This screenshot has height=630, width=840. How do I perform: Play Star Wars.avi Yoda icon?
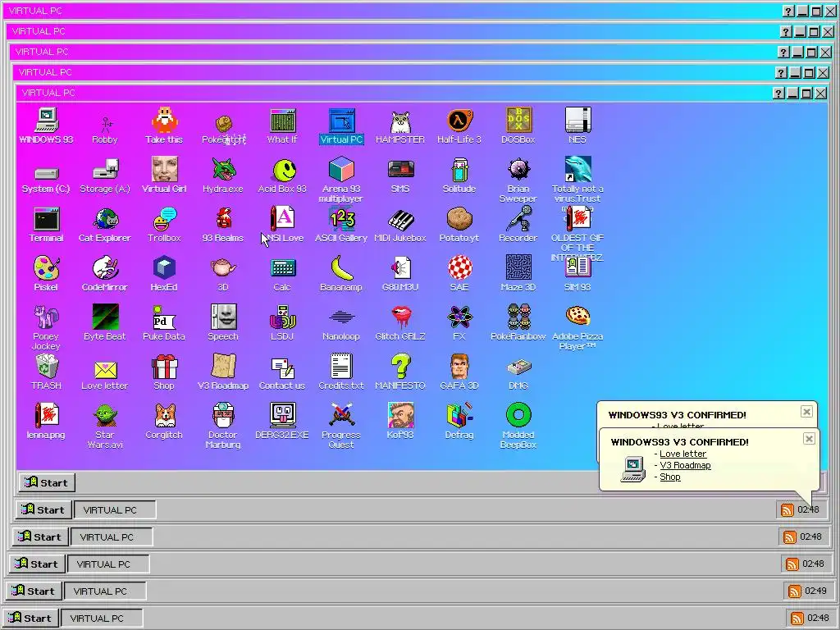click(105, 427)
